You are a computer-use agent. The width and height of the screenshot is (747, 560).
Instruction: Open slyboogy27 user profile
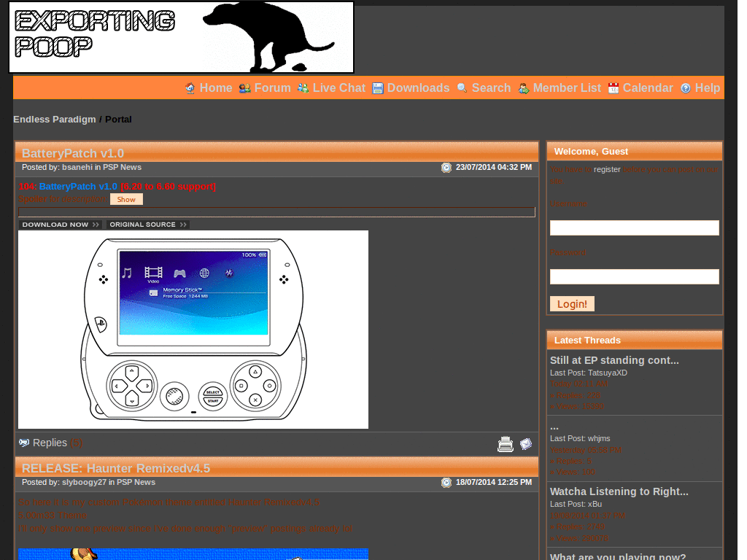[85, 483]
